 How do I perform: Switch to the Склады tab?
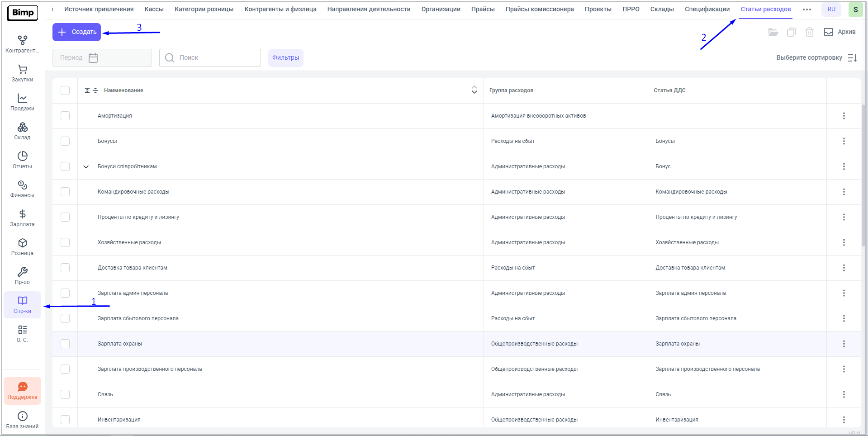(662, 9)
